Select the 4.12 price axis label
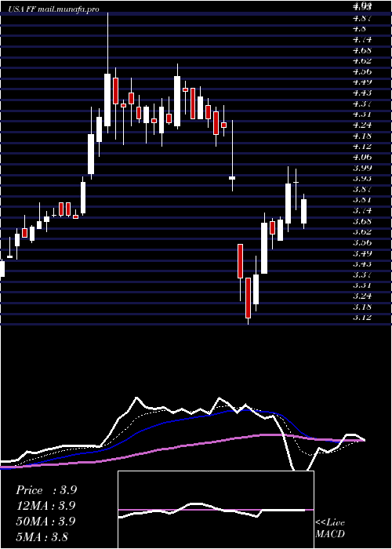The height and width of the screenshot is (549, 392). [x=362, y=147]
